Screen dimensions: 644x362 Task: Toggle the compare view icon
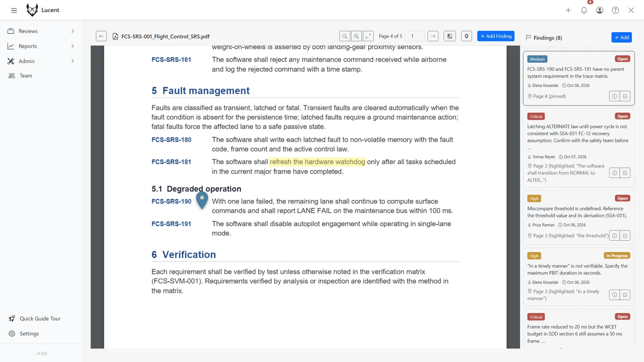point(450,36)
